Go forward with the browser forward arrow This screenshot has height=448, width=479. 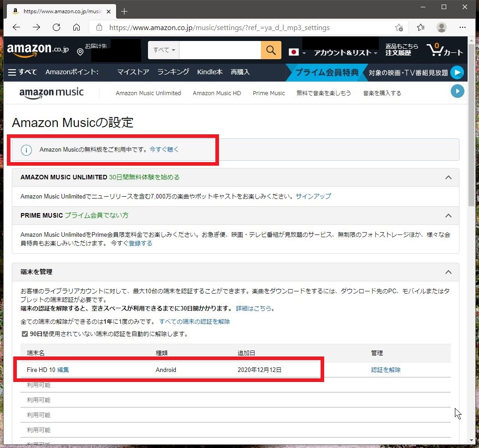coord(36,27)
